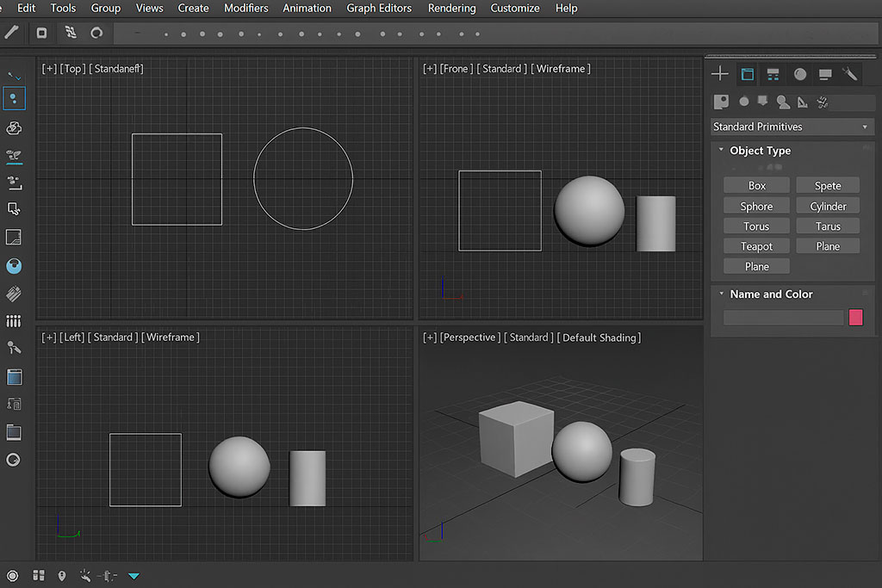Open the Create panel plus tab

coord(720,74)
